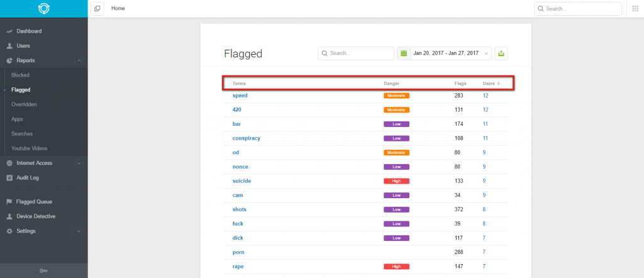644x278 pixels.
Task: Click the global search field at top
Action: (x=578, y=9)
